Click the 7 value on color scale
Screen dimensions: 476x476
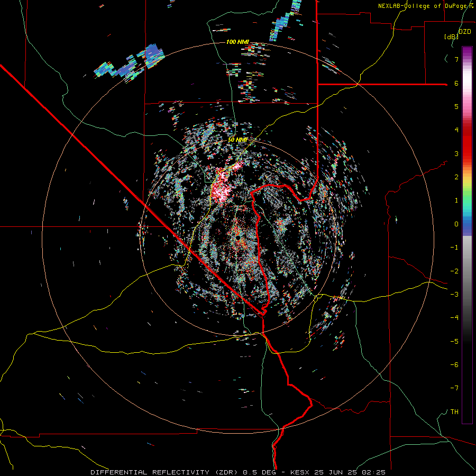point(456,59)
